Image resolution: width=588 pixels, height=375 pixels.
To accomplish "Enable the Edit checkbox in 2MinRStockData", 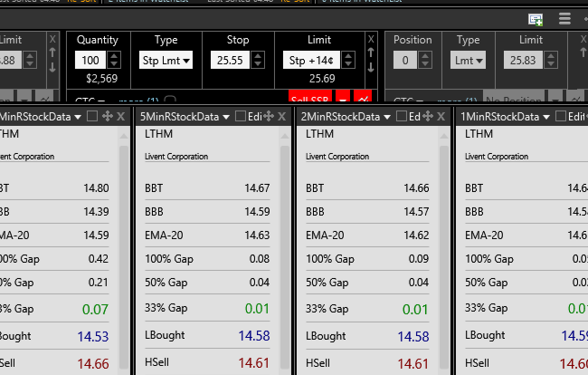I will pyautogui.click(x=402, y=116).
